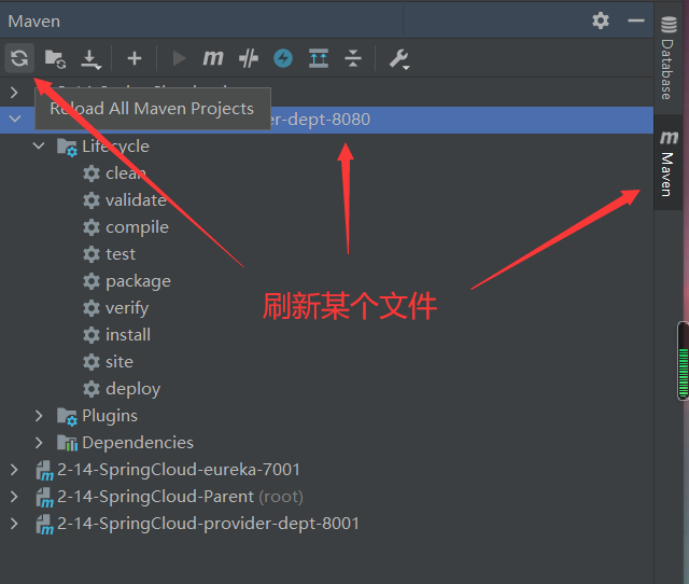Click the Maven panel title
This screenshot has width=689, height=584.
pos(34,21)
